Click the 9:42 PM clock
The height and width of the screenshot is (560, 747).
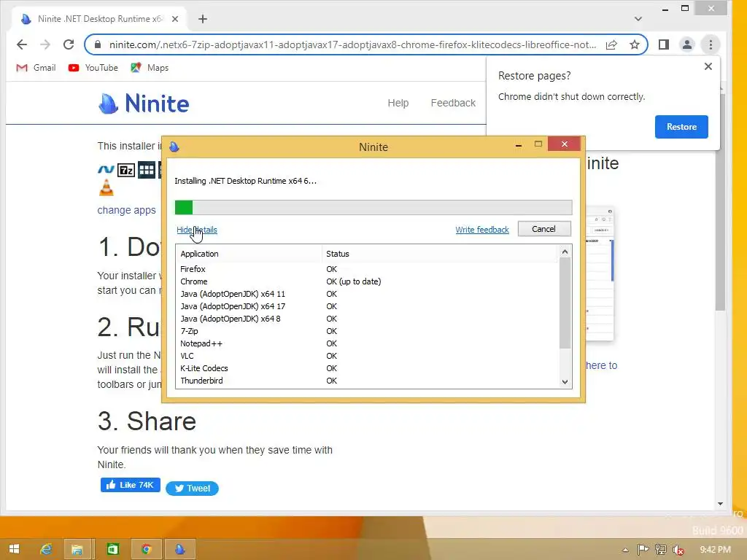(x=715, y=550)
